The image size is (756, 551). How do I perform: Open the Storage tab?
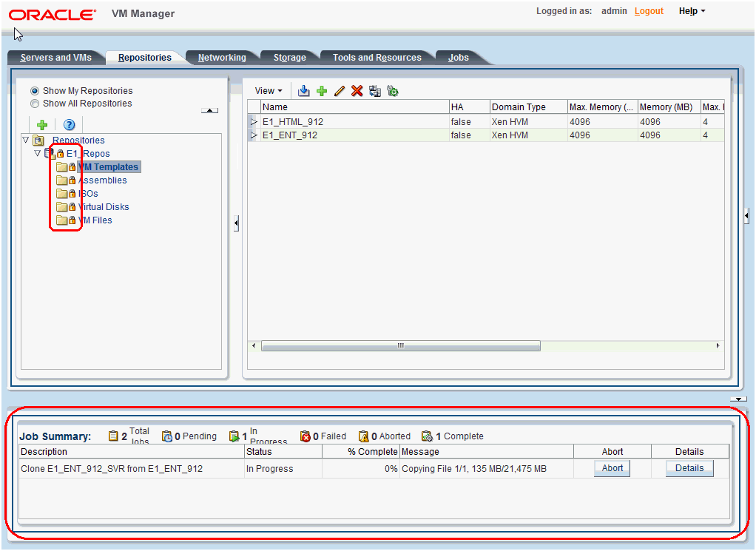tap(290, 58)
